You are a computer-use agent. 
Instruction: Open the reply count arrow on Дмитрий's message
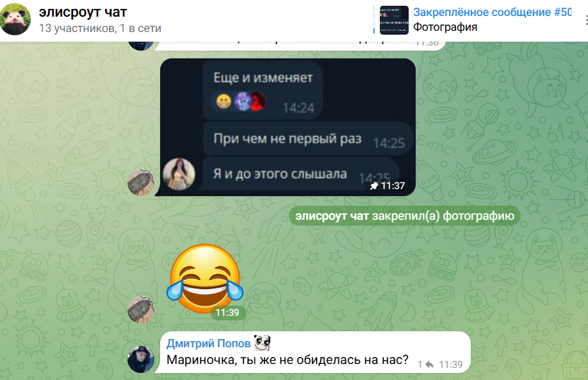coord(426,365)
